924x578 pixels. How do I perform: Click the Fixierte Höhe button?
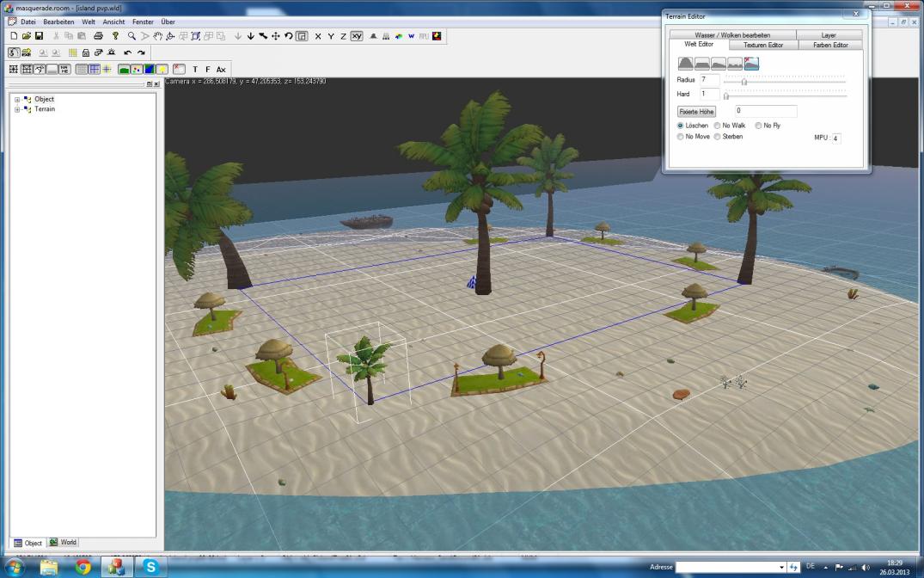(696, 112)
